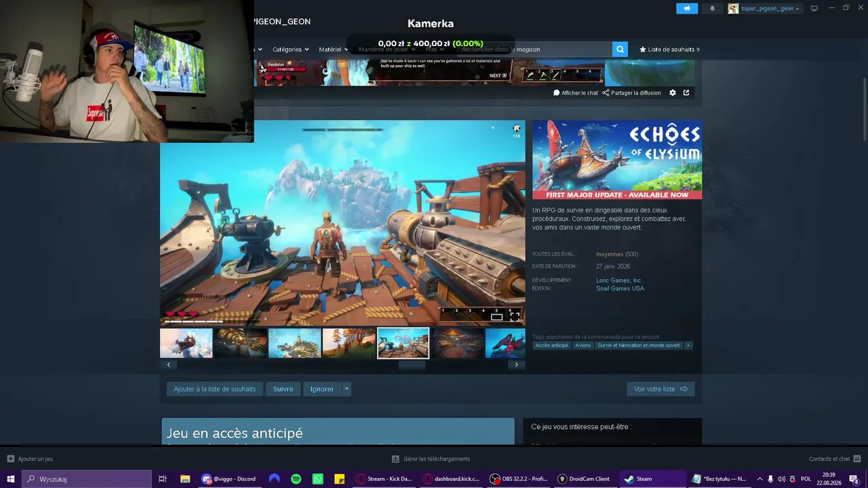Click the Echoes of Elysium header image
This screenshot has height=488, width=868.
point(617,160)
